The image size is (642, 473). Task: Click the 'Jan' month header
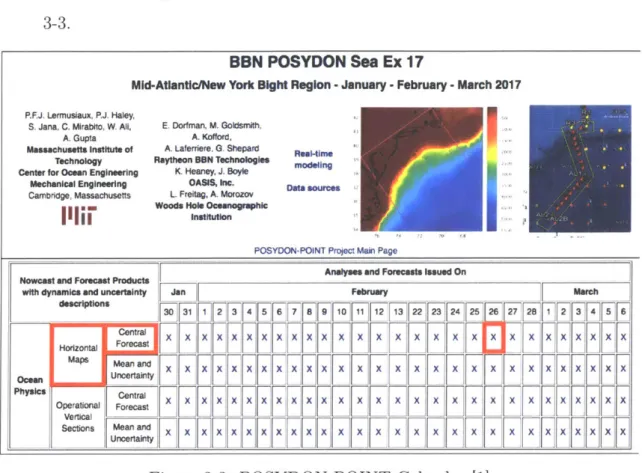(x=178, y=292)
